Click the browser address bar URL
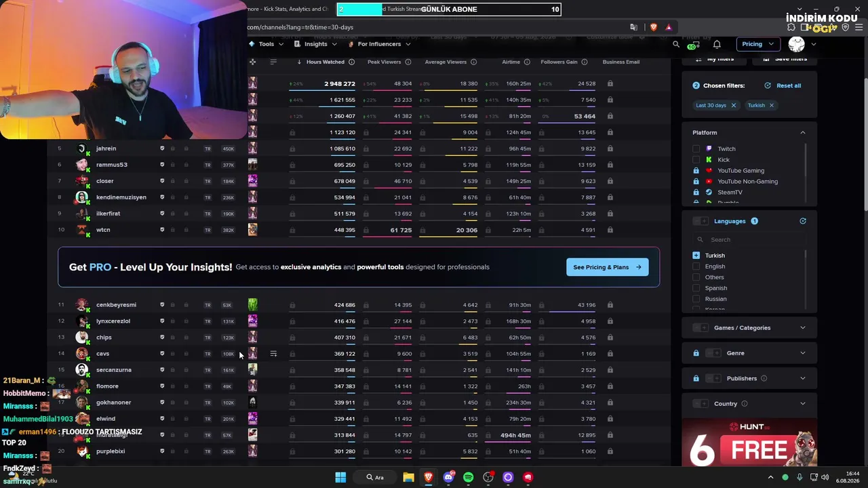Screen dimensions: 868x488 point(300,27)
